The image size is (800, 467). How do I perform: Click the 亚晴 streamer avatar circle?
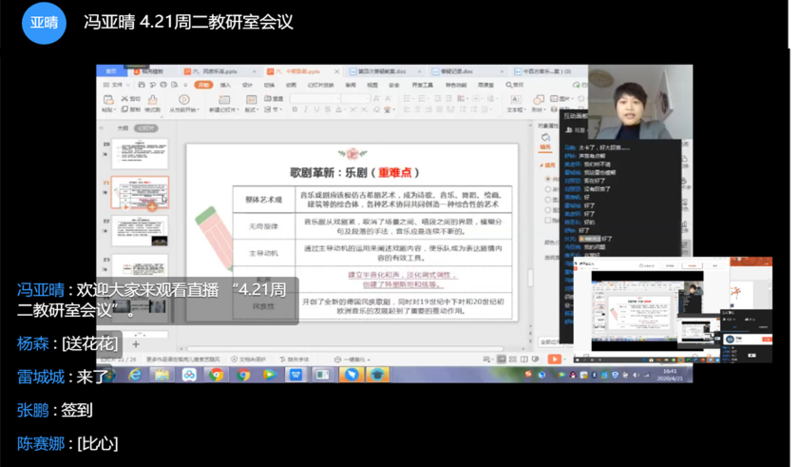(44, 22)
